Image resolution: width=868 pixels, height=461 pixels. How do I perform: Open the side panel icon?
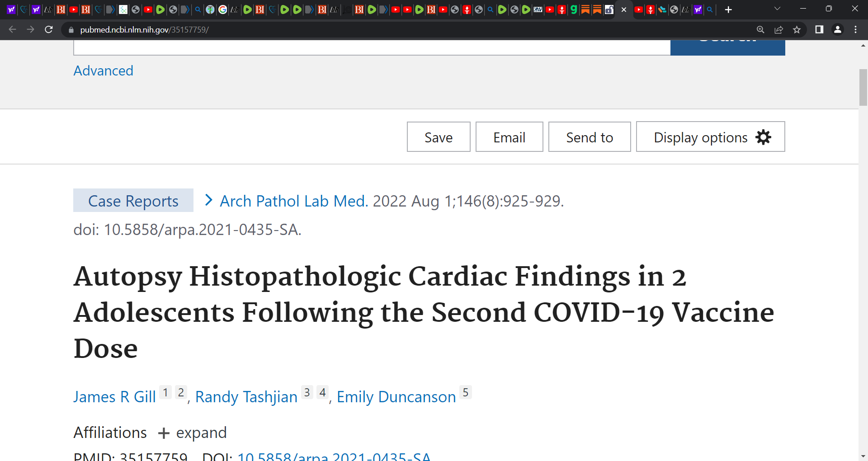click(819, 29)
